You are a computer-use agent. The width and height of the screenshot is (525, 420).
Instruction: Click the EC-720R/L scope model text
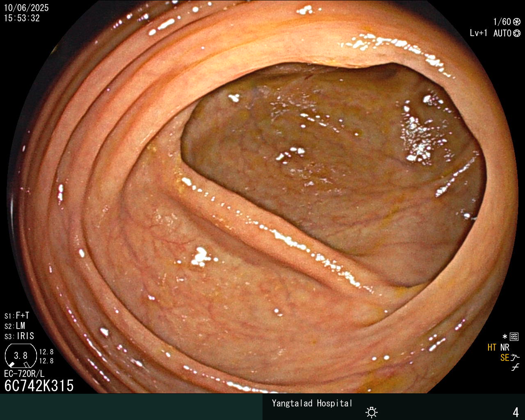24,374
